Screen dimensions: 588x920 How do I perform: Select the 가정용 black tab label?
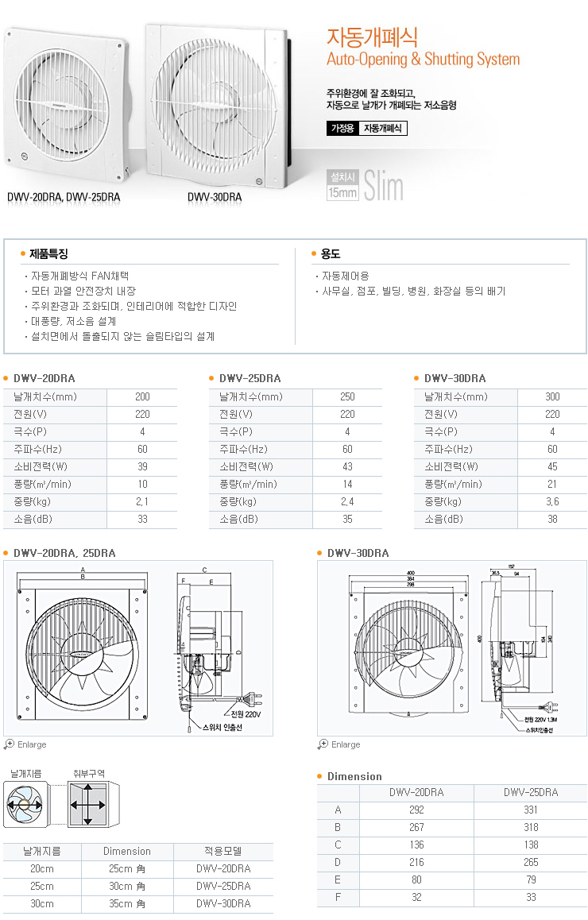click(342, 128)
